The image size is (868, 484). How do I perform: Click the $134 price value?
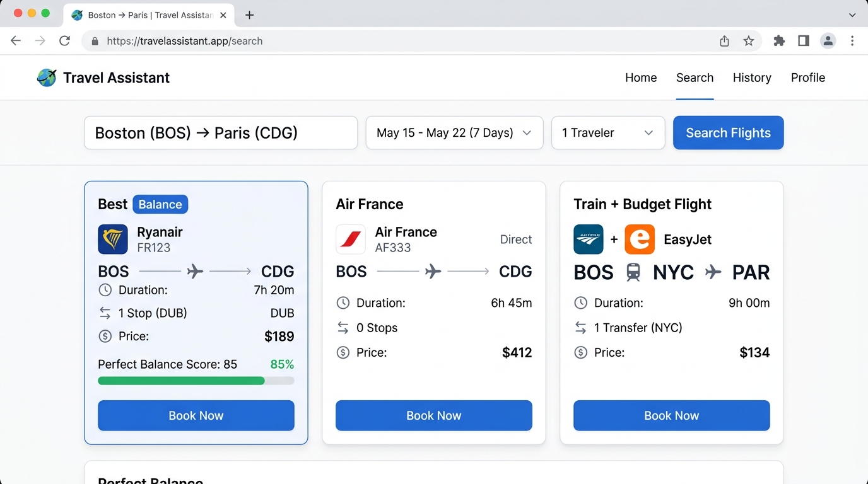pos(755,353)
